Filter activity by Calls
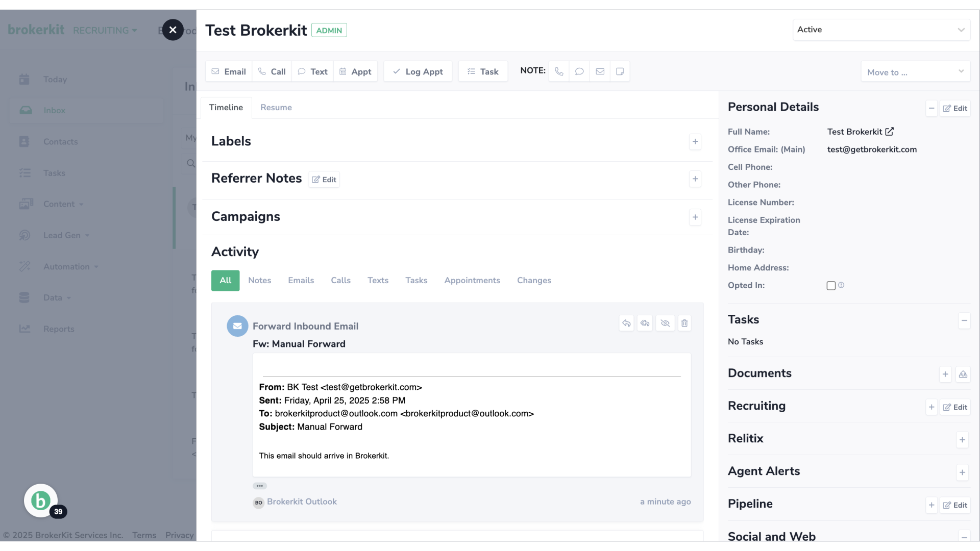Viewport: 980px width, 551px height. (341, 281)
